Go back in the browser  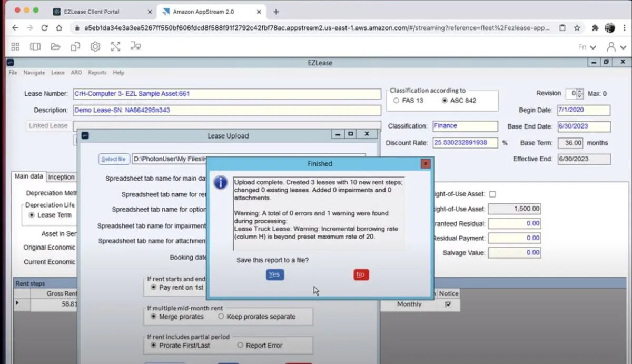coord(15,28)
